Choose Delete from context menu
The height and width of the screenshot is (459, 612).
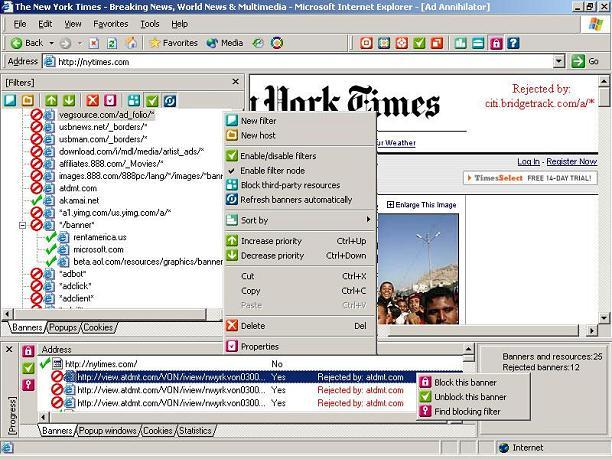point(299,326)
